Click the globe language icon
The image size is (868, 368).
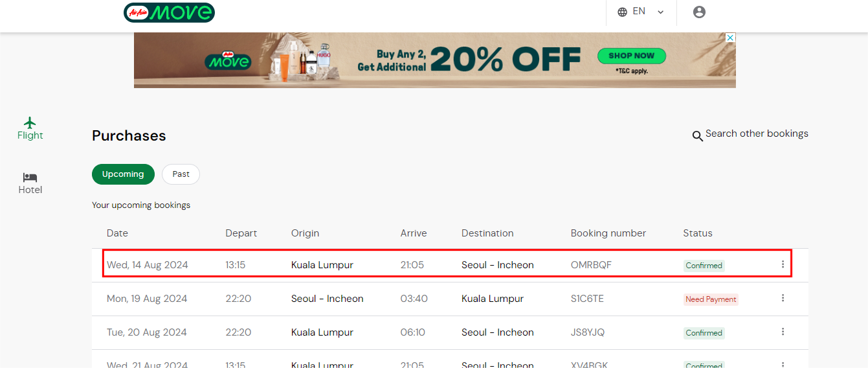click(x=623, y=12)
